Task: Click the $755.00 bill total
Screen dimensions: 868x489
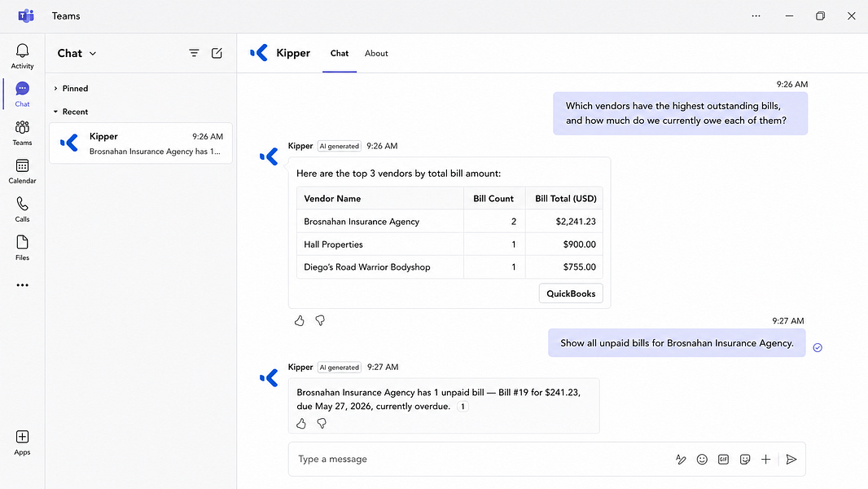Action: (x=580, y=267)
